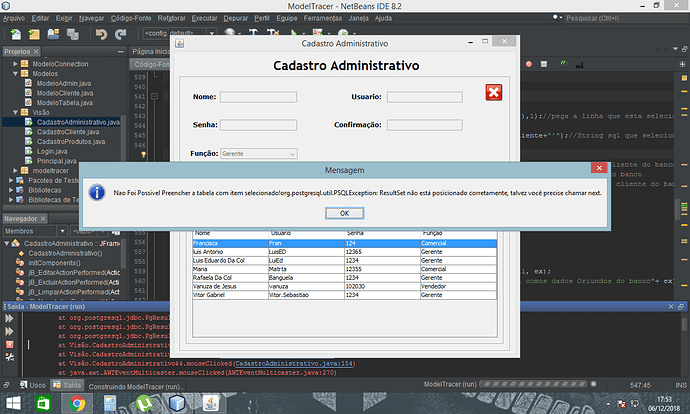Open NetBeans cube icon in taskbar

[x=177, y=403]
